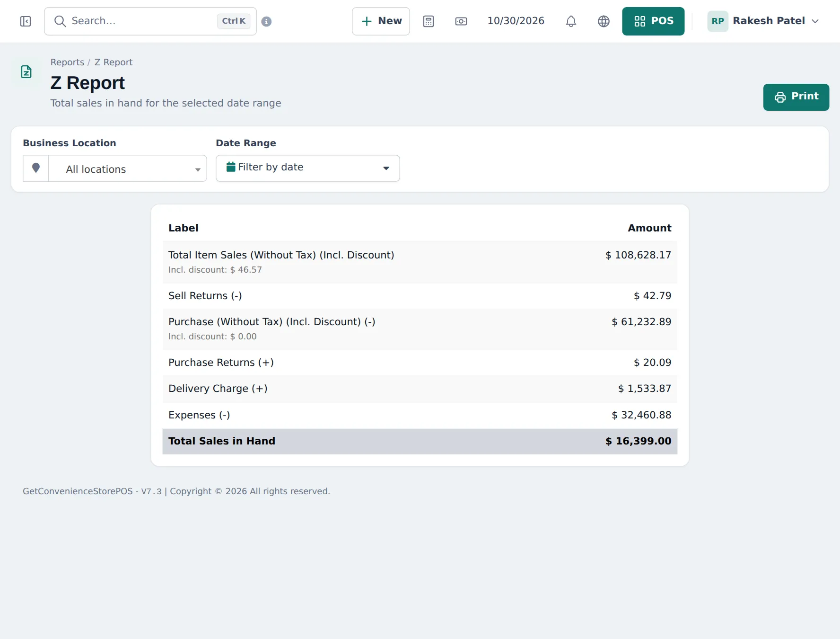
Task: Click the calendar icon in date filter
Action: tap(231, 167)
